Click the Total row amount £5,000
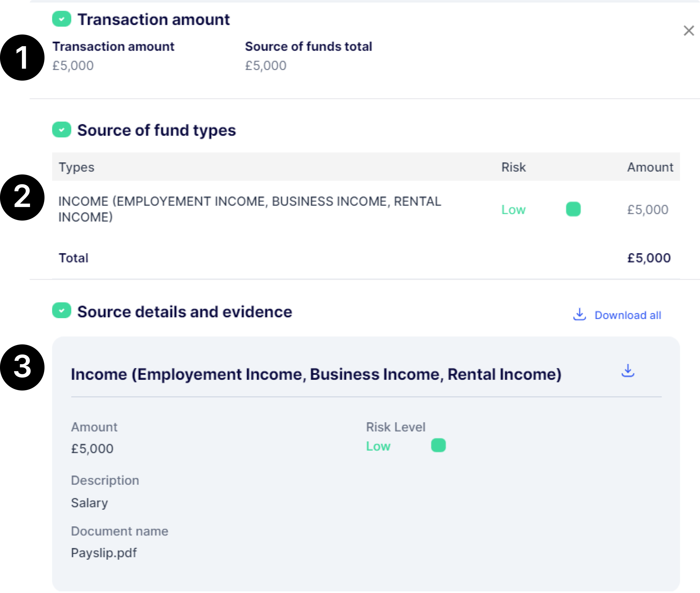700x593 pixels. click(x=649, y=258)
